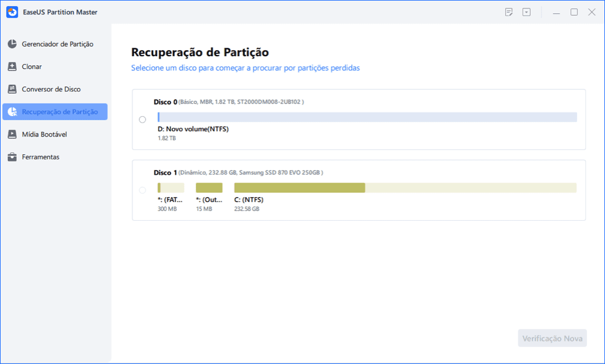Click the Mídia Bootável sidebar icon
Viewport: 605px width, 364px height.
click(12, 134)
